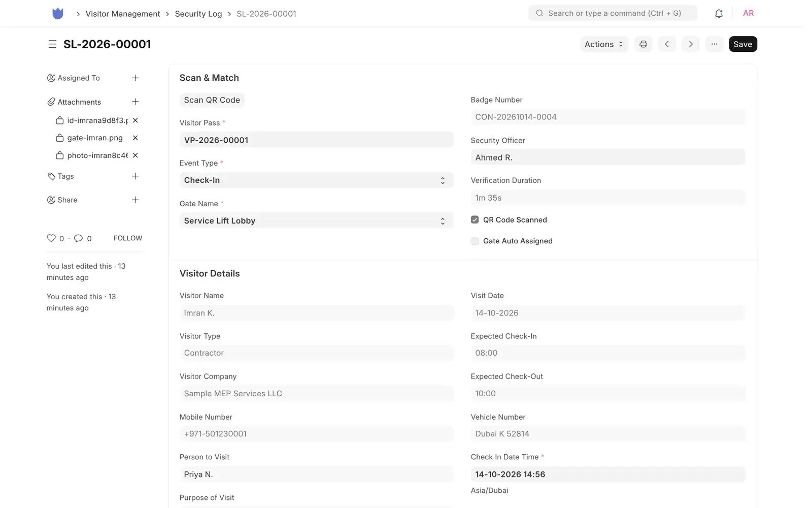Open the Gate Name dropdown
812x508 pixels.
click(316, 220)
